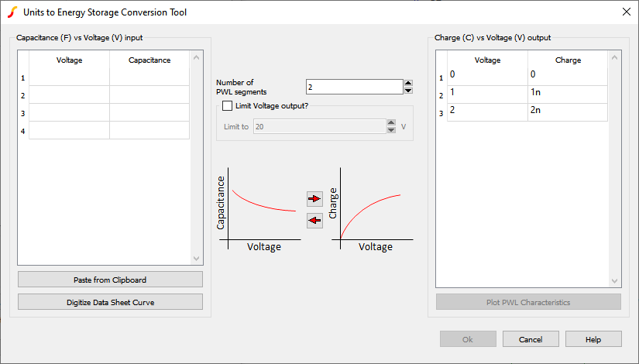Click the Capacitance column header in input table

[149, 60]
